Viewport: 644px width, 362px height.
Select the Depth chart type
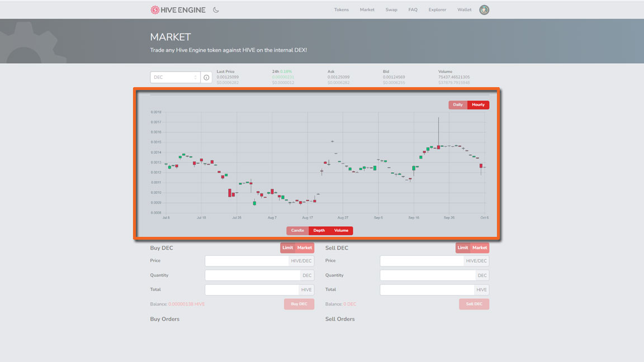(x=319, y=231)
